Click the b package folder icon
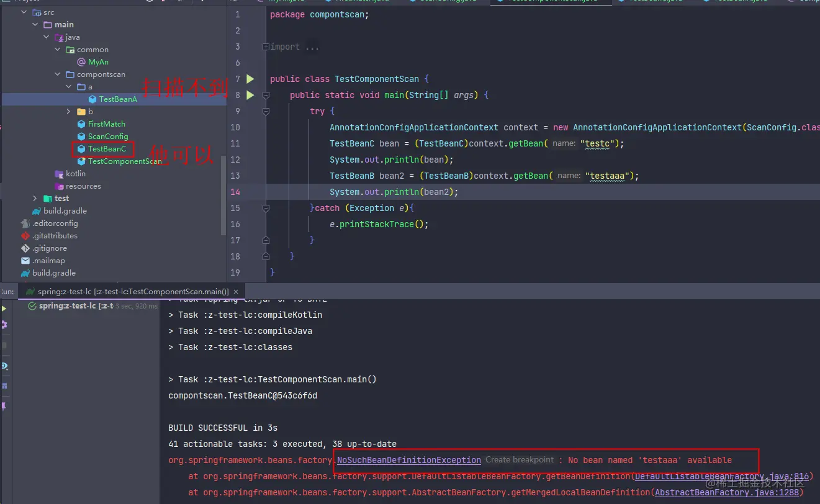 [x=81, y=112]
